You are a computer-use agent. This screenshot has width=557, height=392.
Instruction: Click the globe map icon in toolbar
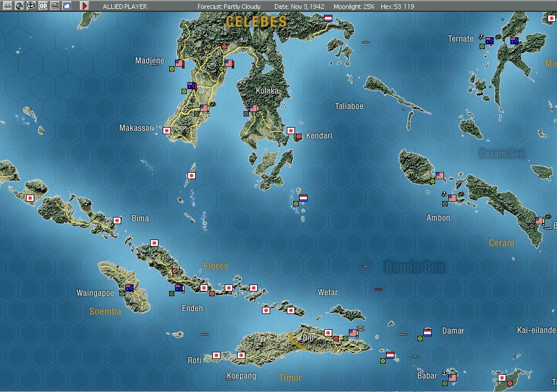(x=19, y=6)
